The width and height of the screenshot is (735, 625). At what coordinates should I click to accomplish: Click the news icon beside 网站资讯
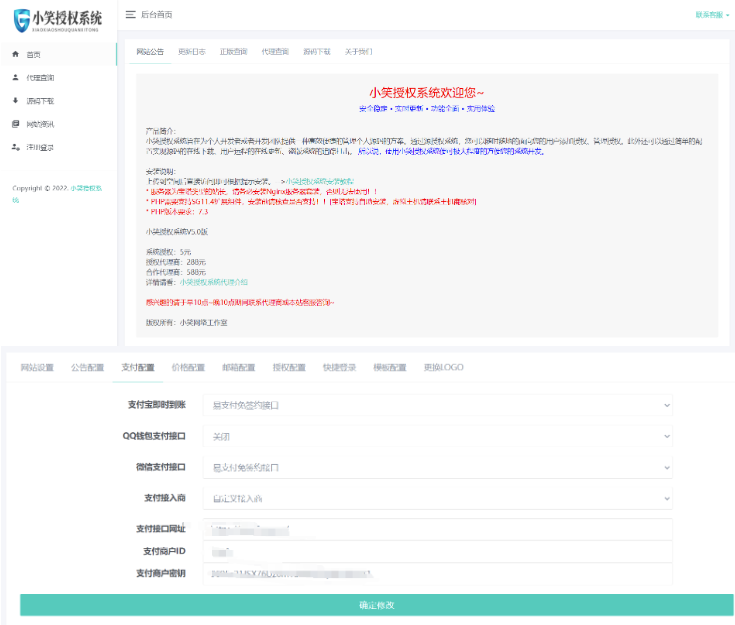(15, 124)
